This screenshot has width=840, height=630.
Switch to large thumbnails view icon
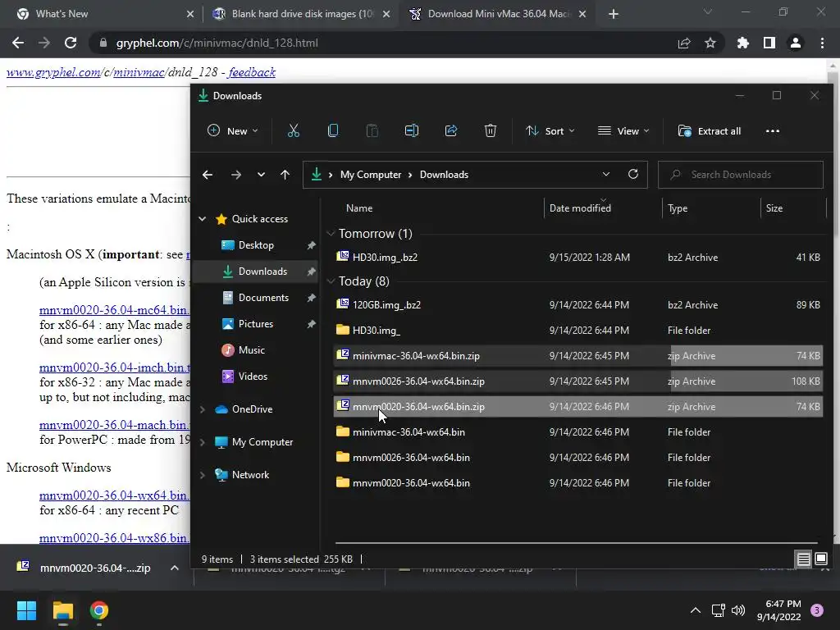pyautogui.click(x=820, y=559)
